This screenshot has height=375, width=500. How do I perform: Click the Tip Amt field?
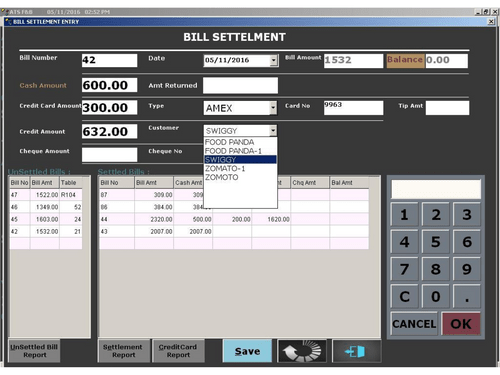click(x=447, y=108)
